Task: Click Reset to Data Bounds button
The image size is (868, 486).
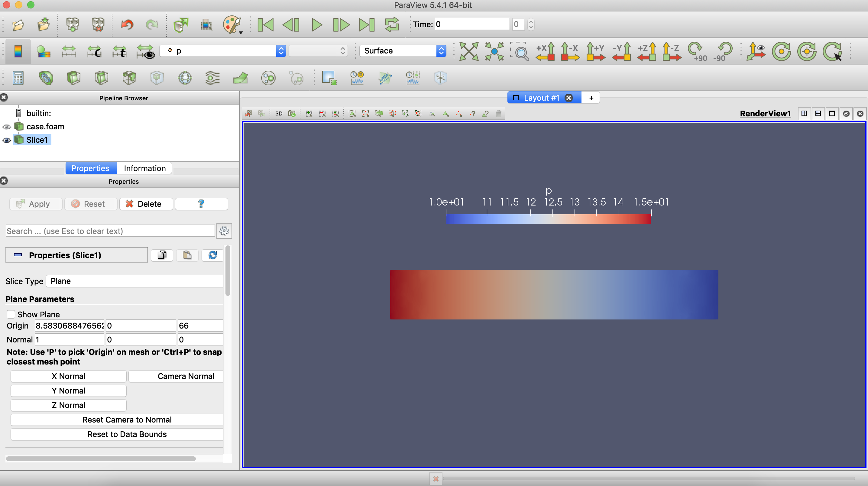Action: (x=127, y=434)
